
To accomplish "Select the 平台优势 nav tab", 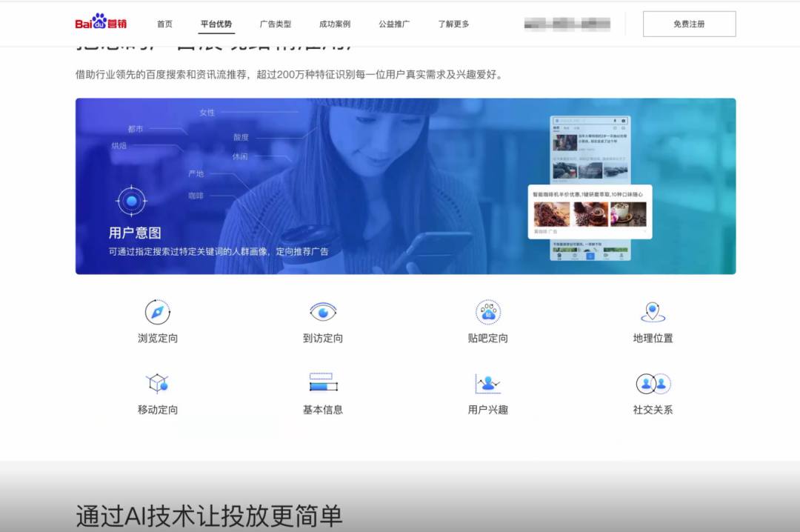I will pyautogui.click(x=216, y=24).
